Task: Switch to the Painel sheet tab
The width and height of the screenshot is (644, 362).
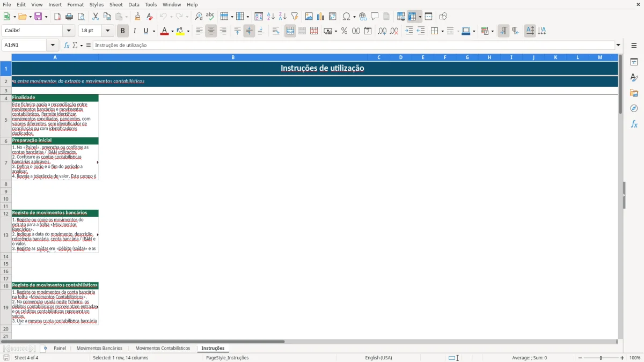Action: pos(60,349)
